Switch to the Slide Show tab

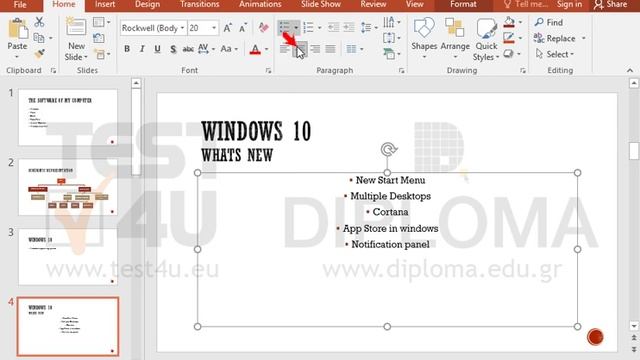[x=321, y=4]
